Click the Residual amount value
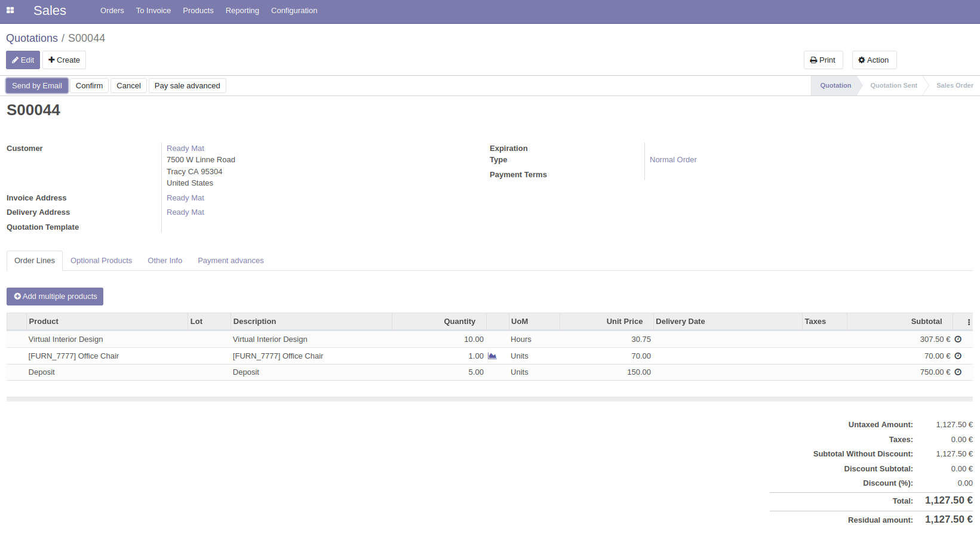 [x=948, y=520]
